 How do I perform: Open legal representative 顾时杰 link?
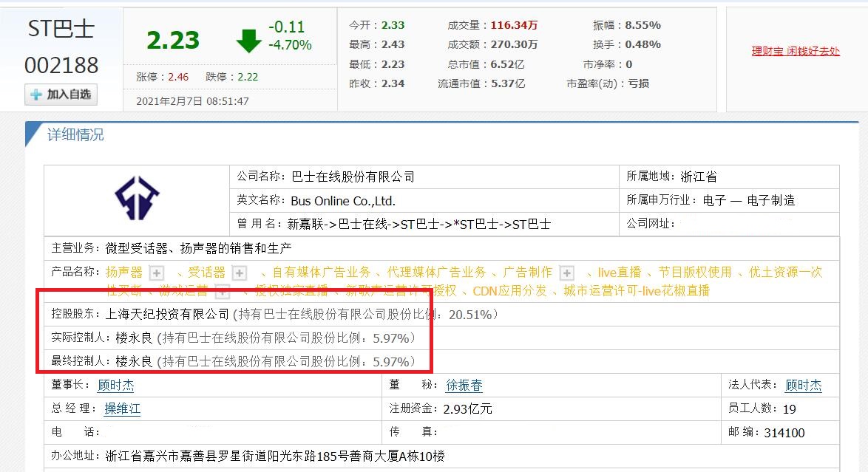[x=803, y=385]
